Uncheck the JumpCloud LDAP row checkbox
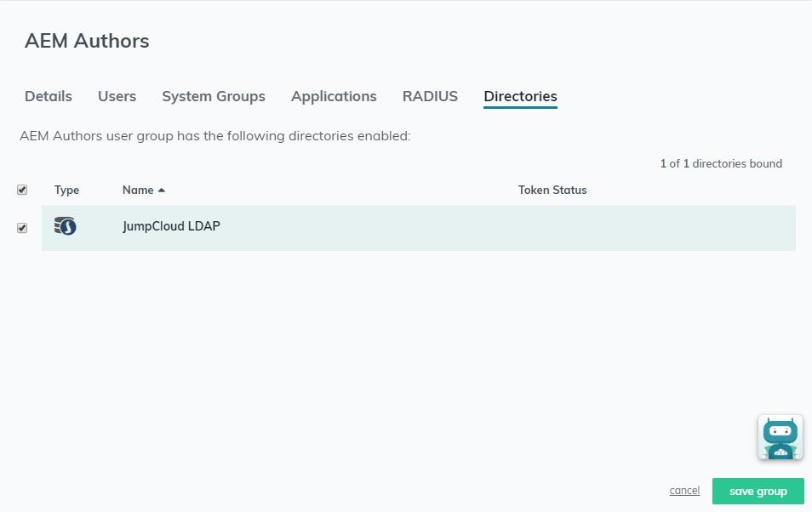The image size is (812, 512). click(x=22, y=227)
